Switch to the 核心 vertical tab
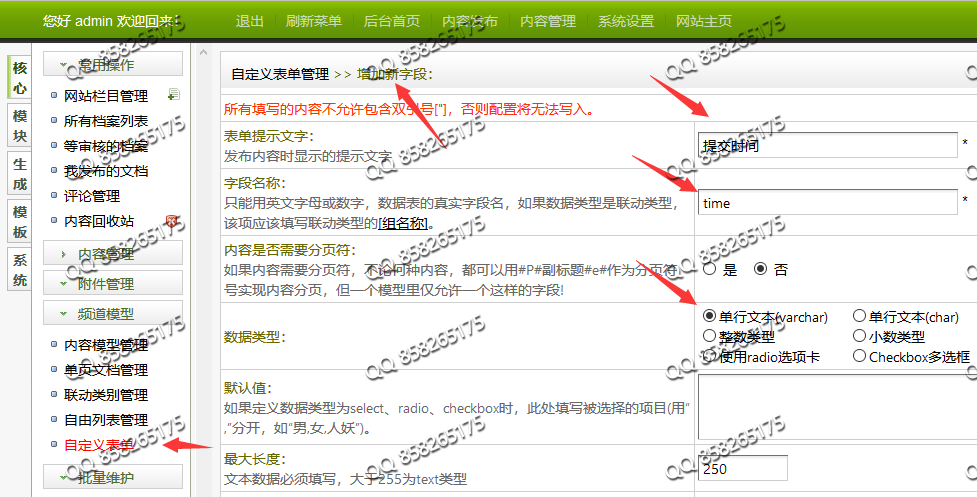977x497 pixels. [x=19, y=77]
